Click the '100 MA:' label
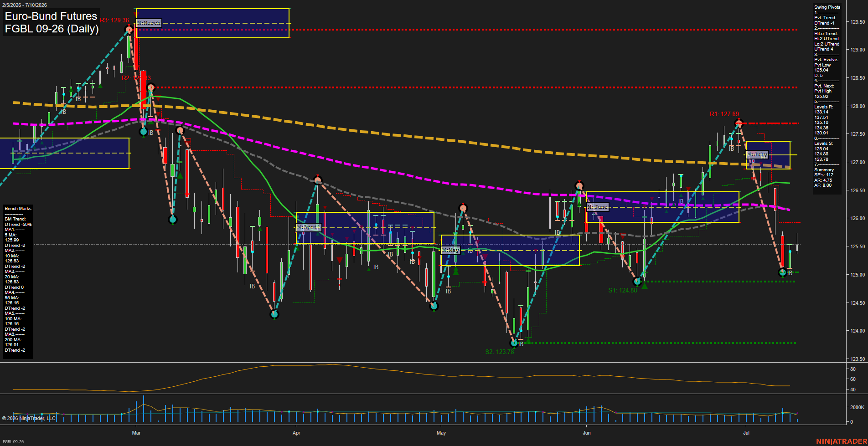This screenshot has height=446, width=868. pos(13,319)
